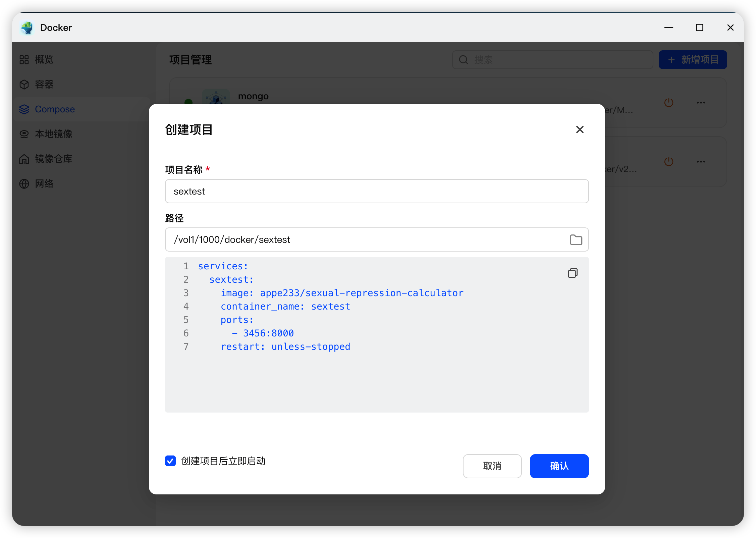Open more options menu for mongo project
The width and height of the screenshot is (756, 538).
click(x=701, y=103)
